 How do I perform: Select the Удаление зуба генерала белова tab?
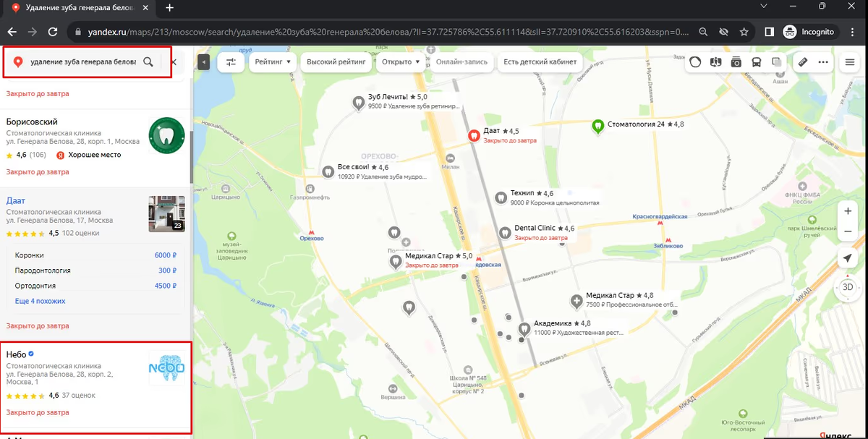point(77,8)
